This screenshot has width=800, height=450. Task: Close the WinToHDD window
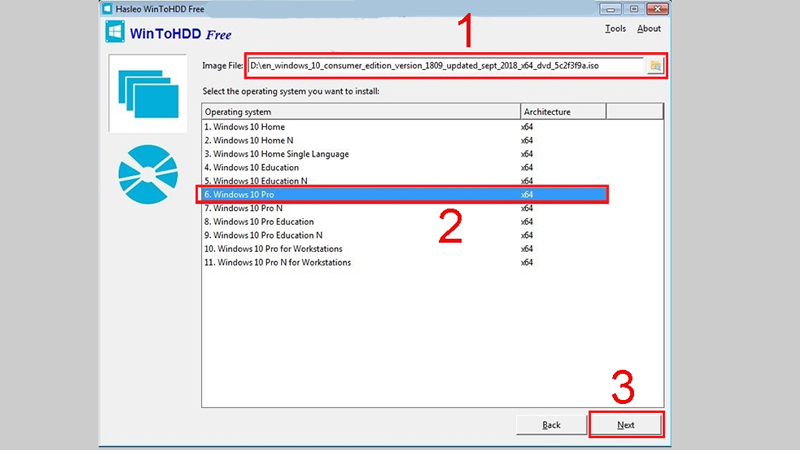658,9
